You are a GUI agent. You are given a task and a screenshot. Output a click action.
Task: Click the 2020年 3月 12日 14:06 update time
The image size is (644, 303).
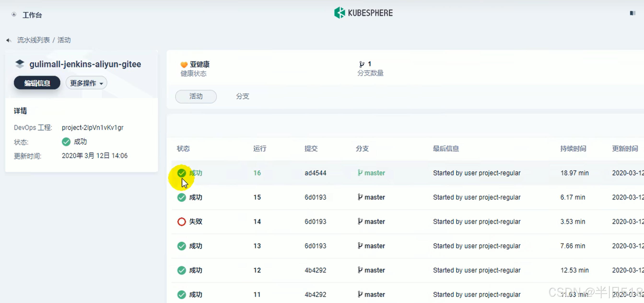click(x=95, y=156)
